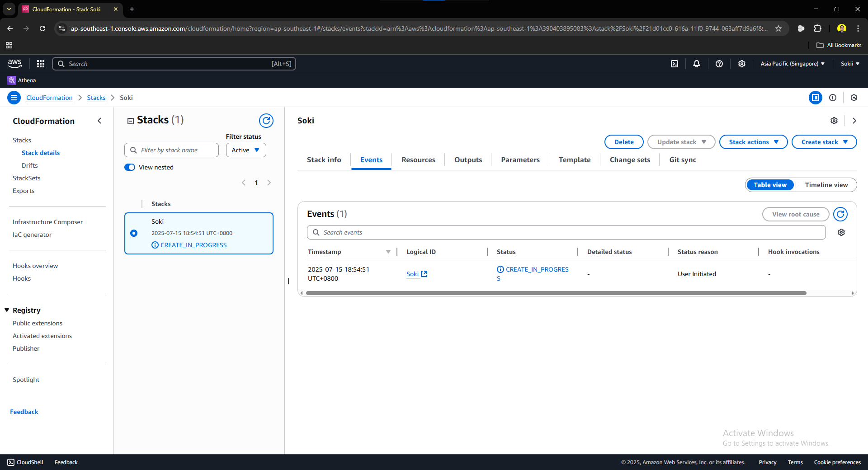Open the Sokii account menu

click(850, 64)
